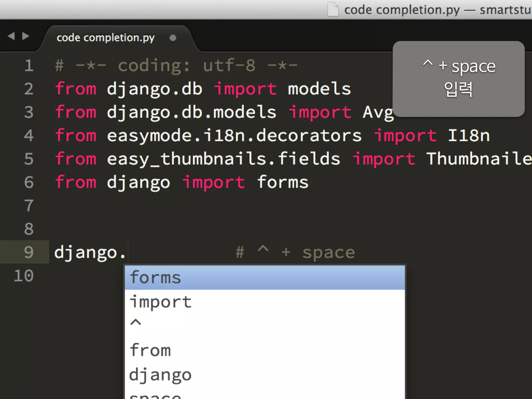Click 'forms' on line 6

pos(283,182)
